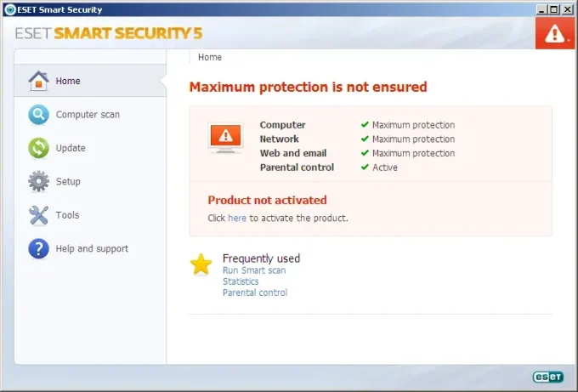
Task: Click the Help and support question icon
Action: [x=39, y=248]
